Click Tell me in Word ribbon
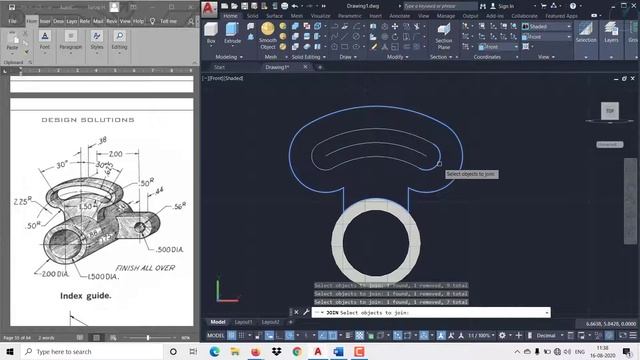The image size is (640, 360). tap(168, 21)
